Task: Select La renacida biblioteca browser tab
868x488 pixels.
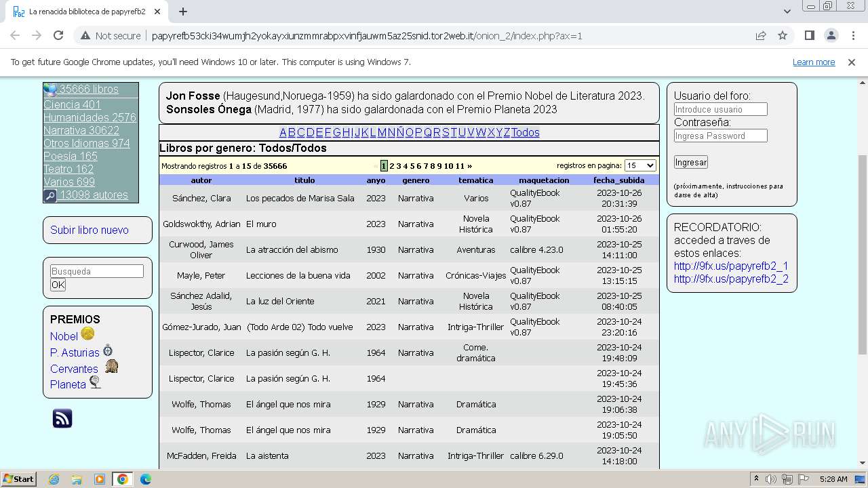Action: (87, 12)
